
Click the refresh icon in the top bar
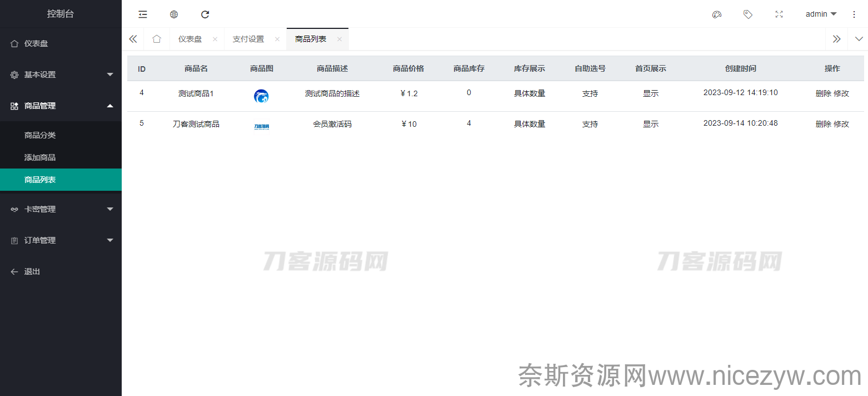pyautogui.click(x=205, y=14)
